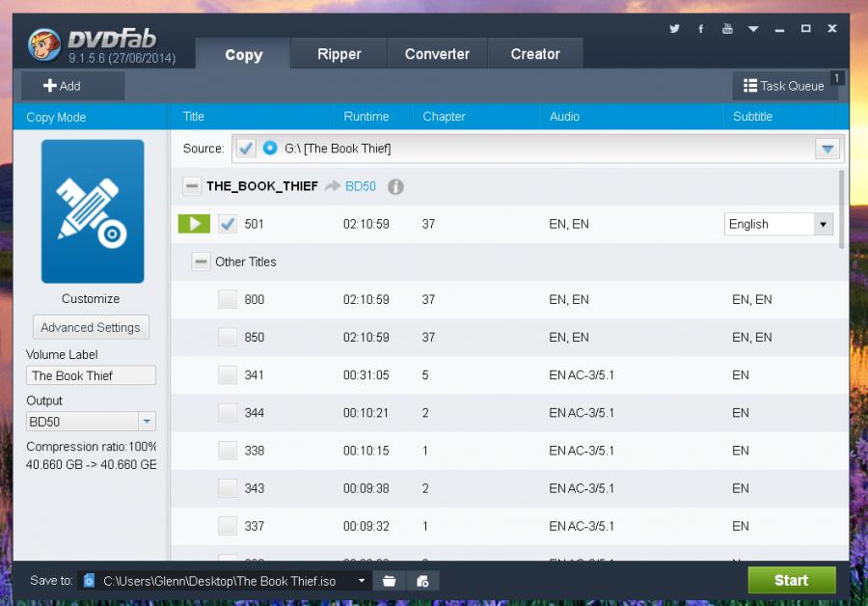
Task: Click EN, EN subtitle of title 850
Action: pyautogui.click(x=751, y=338)
